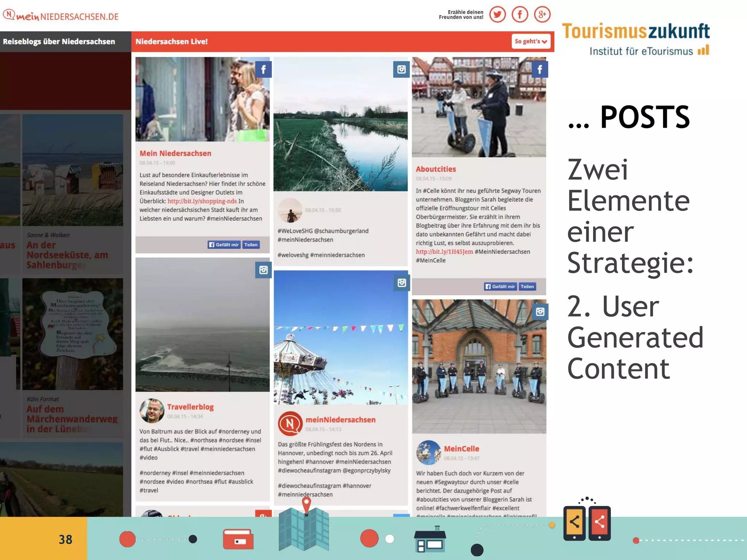Select the Niedersachsen Live! tab

coord(171,42)
